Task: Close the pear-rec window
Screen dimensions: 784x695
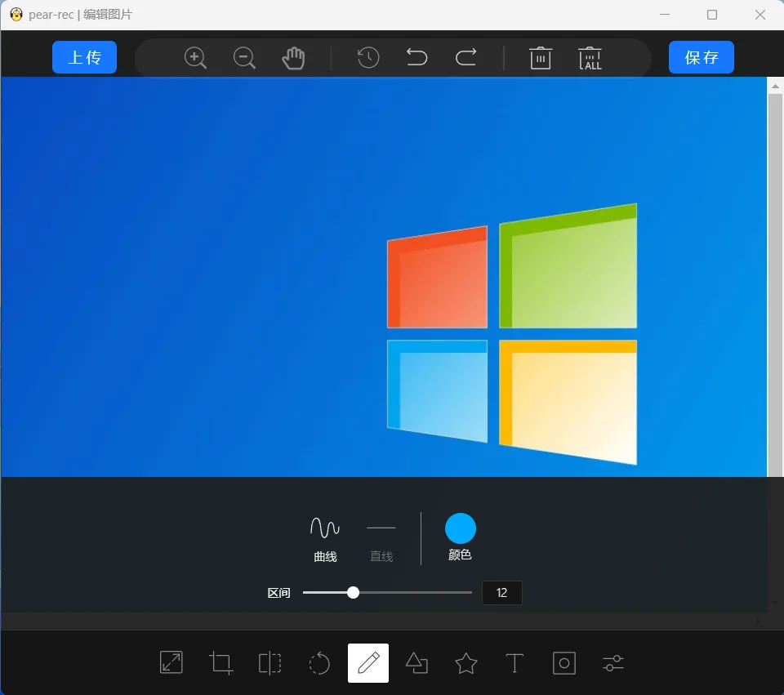Action: pyautogui.click(x=760, y=15)
